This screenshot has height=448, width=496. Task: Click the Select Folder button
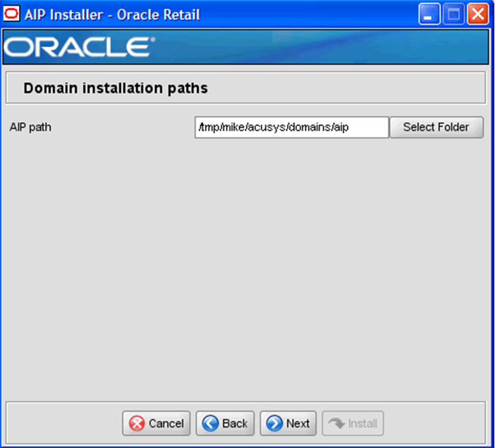pos(436,127)
